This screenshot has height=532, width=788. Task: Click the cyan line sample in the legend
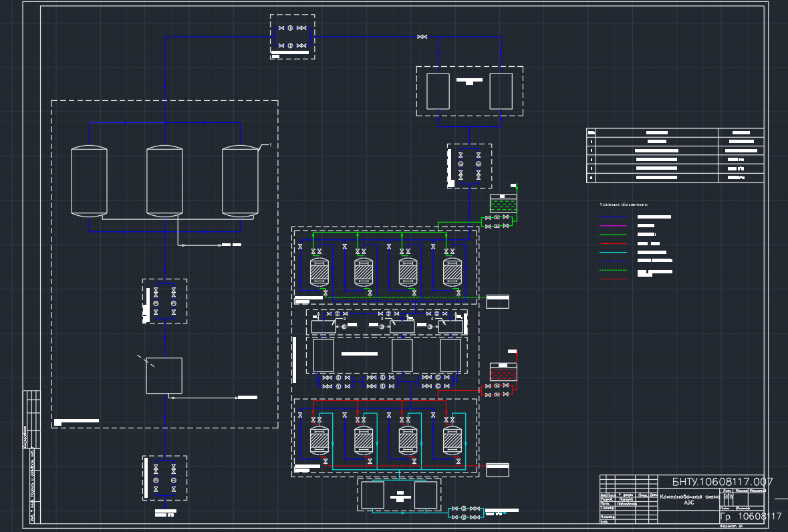[x=613, y=253]
